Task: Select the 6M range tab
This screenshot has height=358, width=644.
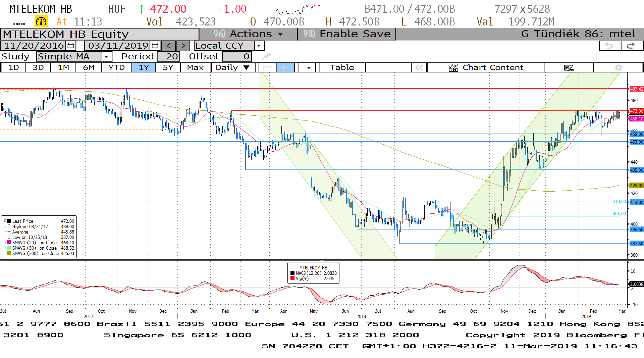Action: point(89,68)
